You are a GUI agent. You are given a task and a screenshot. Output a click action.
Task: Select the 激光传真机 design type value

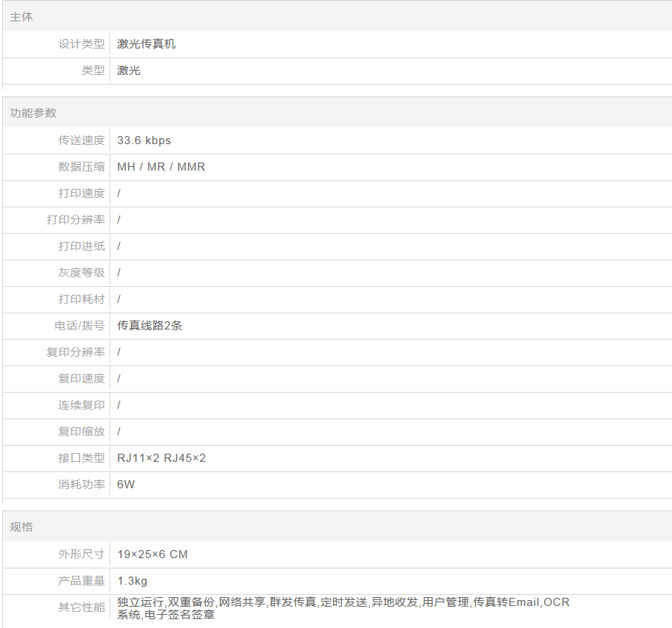pyautogui.click(x=146, y=44)
